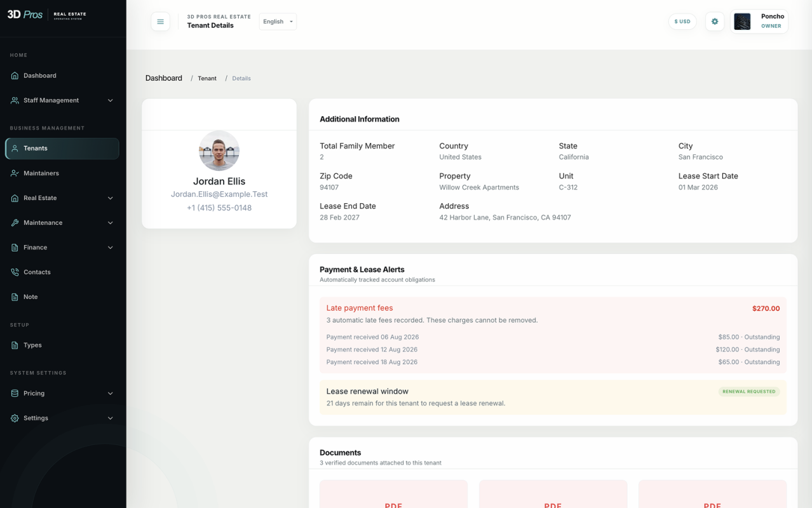Click the Tenant breadcrumb link
This screenshot has width=812, height=508.
pos(207,79)
